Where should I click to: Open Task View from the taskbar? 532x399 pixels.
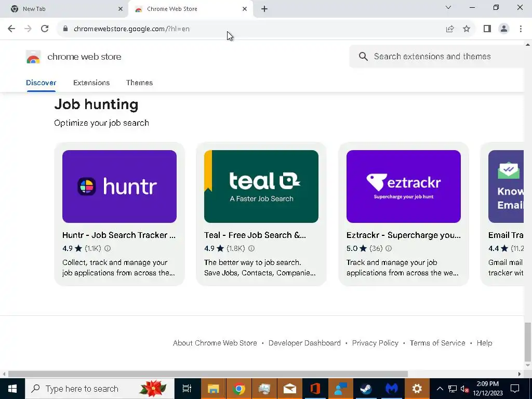pyautogui.click(x=187, y=389)
